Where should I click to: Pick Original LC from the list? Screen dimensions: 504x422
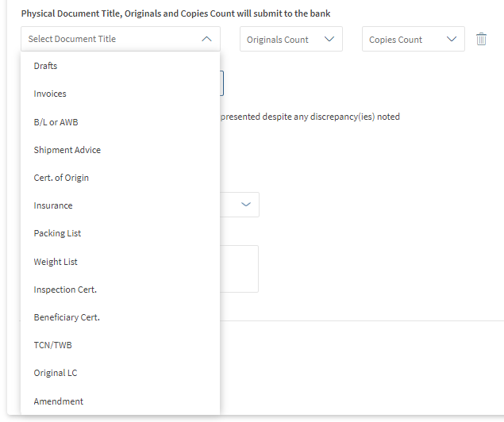click(56, 373)
